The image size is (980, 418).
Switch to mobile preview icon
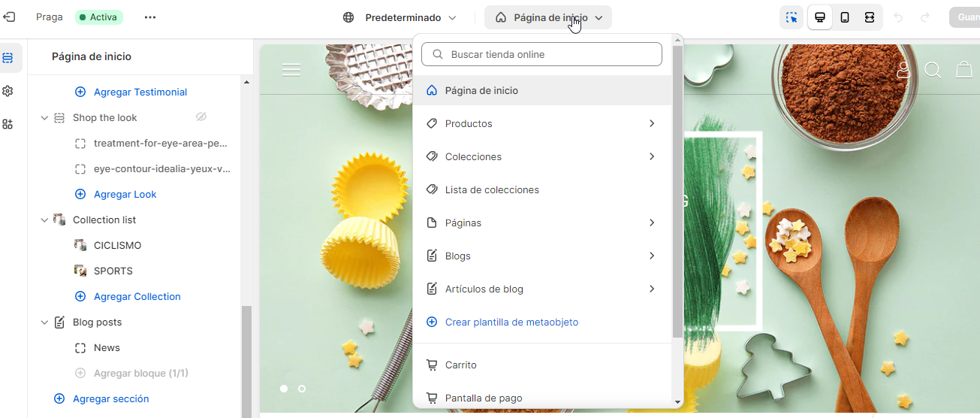point(845,17)
